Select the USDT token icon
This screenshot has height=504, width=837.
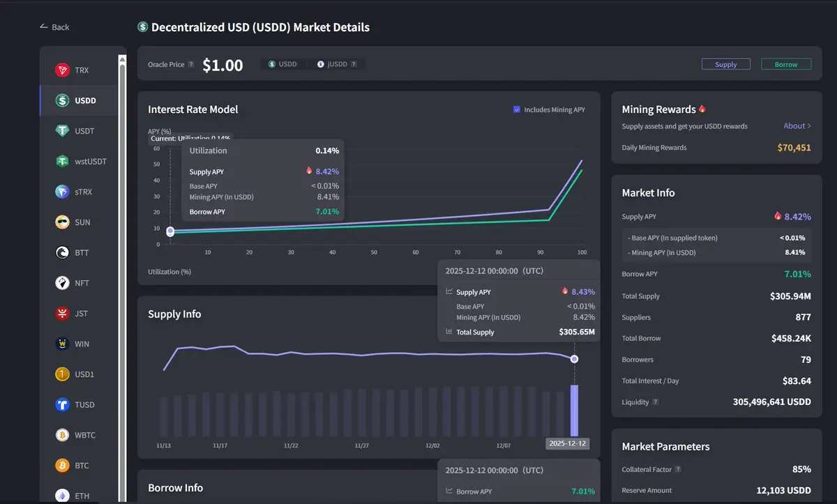click(63, 131)
